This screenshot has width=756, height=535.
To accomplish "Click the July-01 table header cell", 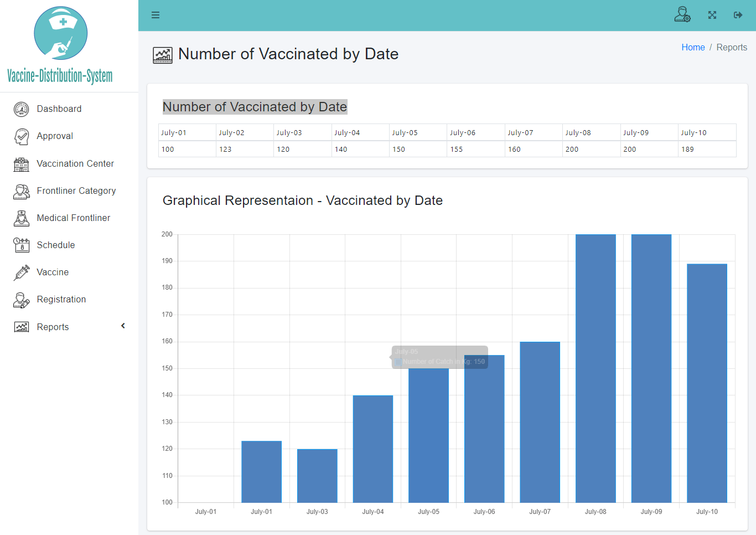I will (x=187, y=132).
